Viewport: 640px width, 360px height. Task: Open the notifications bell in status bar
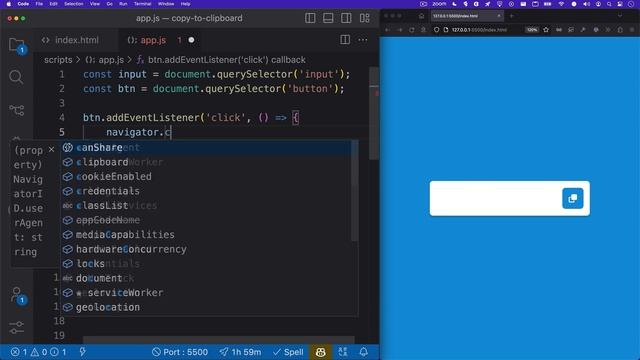363,352
